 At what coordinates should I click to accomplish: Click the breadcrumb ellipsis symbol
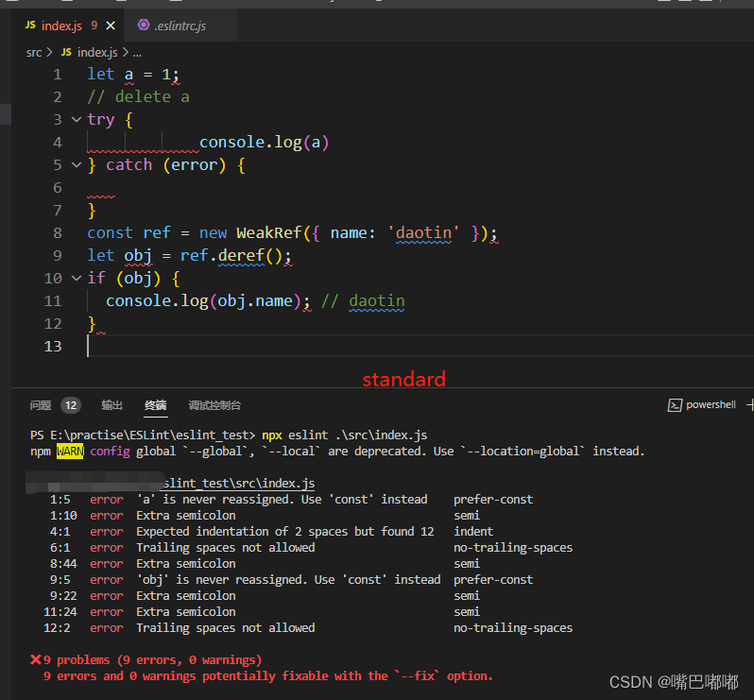pos(136,53)
